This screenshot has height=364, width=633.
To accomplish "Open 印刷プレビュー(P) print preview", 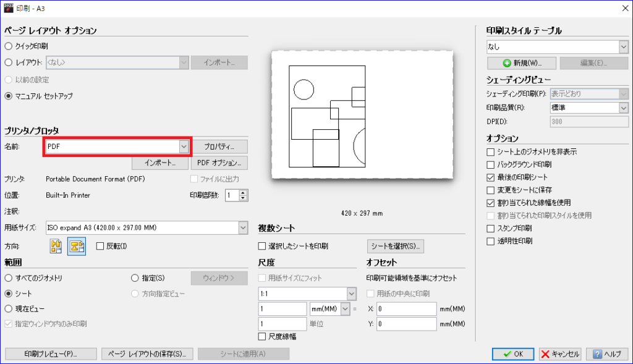I will (51, 354).
